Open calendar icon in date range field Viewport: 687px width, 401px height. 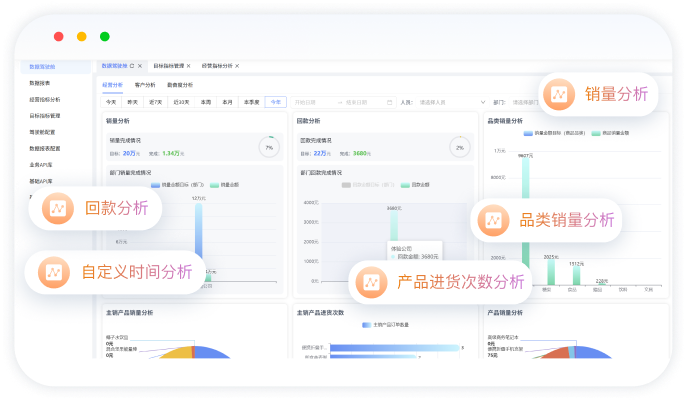click(389, 102)
